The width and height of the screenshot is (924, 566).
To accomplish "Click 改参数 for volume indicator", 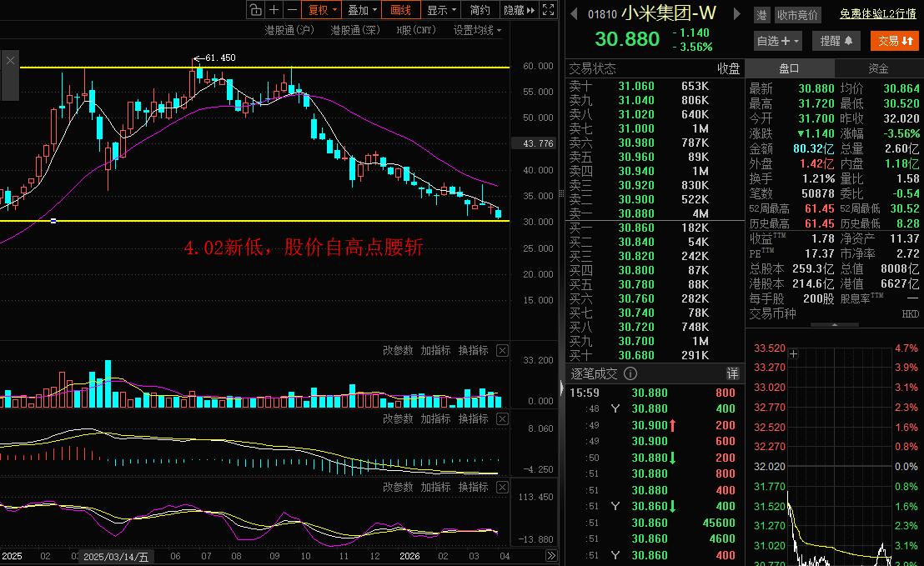I will 398,350.
